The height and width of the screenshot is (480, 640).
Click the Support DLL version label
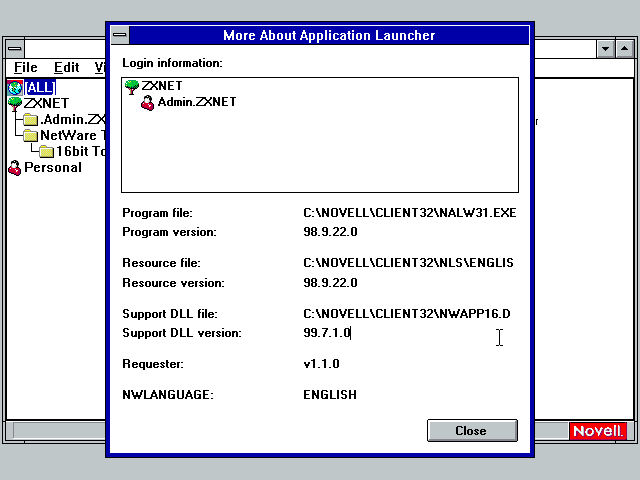(x=182, y=333)
